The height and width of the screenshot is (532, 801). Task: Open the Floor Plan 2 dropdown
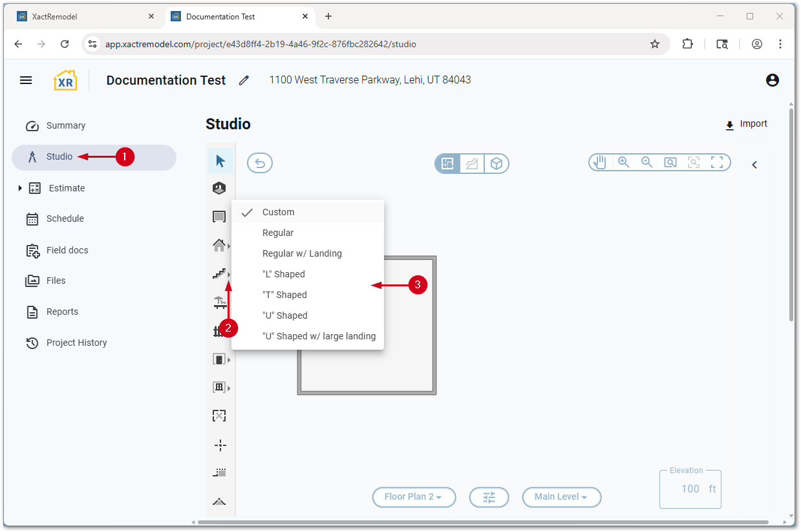414,497
